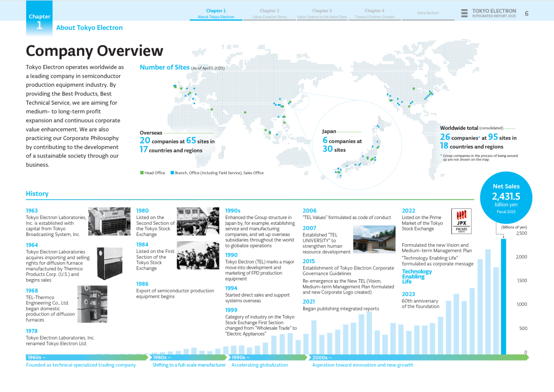The height and width of the screenshot is (392, 554).
Task: Open the Chapter 1 About Tokyo Electron tab
Action: point(216,14)
